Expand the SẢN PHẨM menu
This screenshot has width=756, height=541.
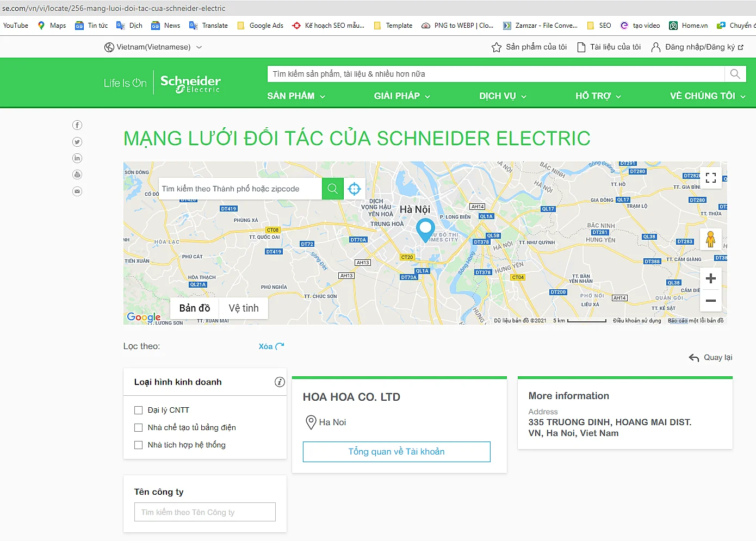(x=296, y=96)
